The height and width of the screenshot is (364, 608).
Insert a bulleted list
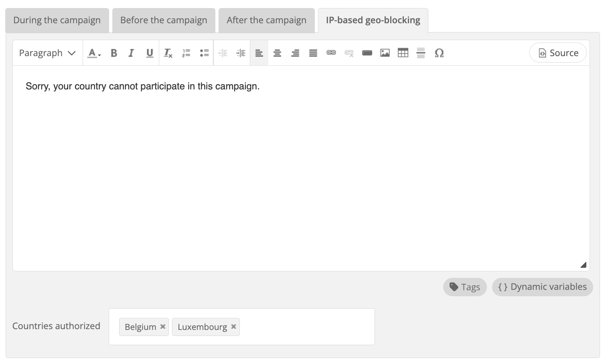[x=204, y=53]
